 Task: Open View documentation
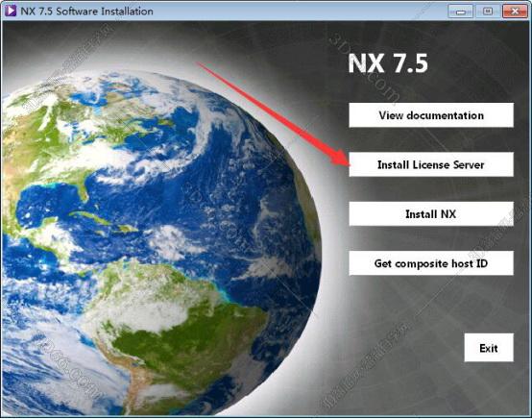[431, 115]
